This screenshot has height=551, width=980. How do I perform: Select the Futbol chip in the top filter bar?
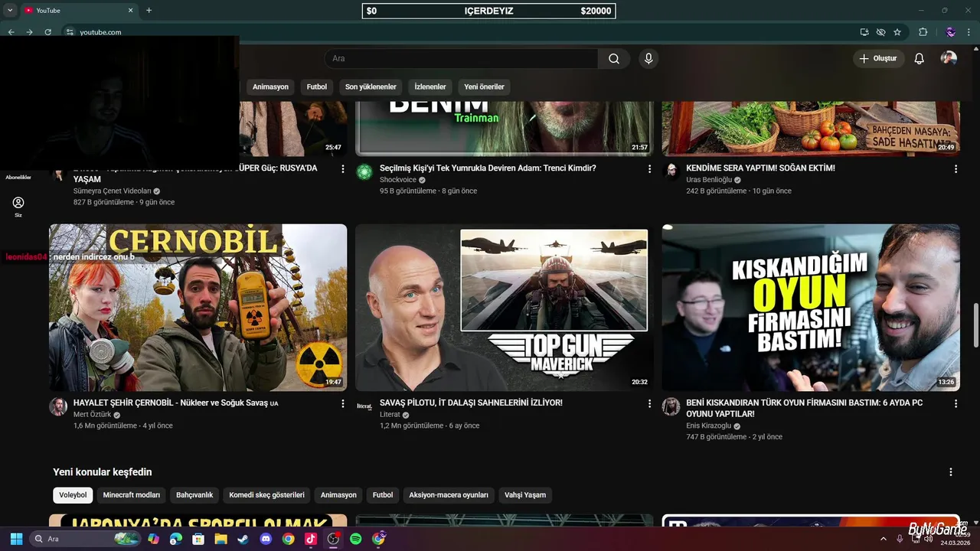pos(317,87)
